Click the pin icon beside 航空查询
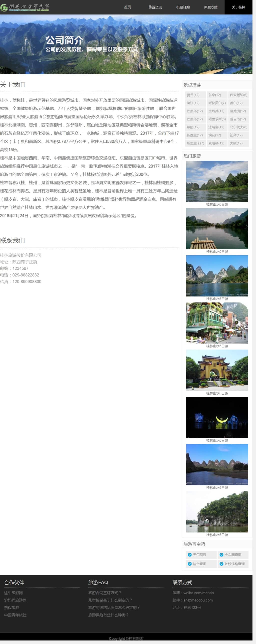The image size is (256, 644). (x=189, y=564)
